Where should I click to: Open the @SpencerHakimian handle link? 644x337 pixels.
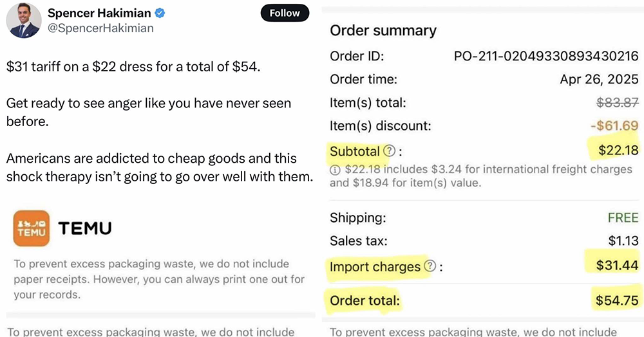tap(100, 28)
